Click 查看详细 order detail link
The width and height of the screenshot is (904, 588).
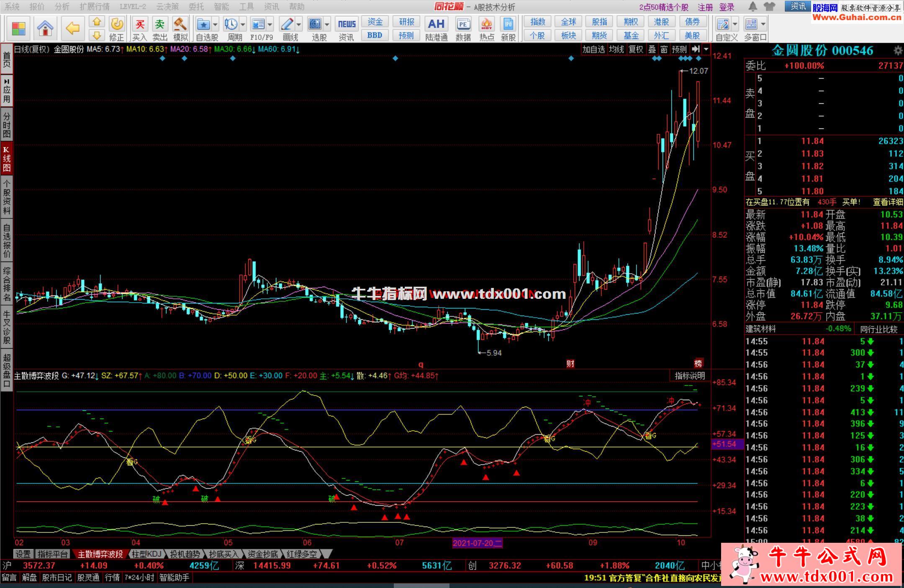click(888, 202)
